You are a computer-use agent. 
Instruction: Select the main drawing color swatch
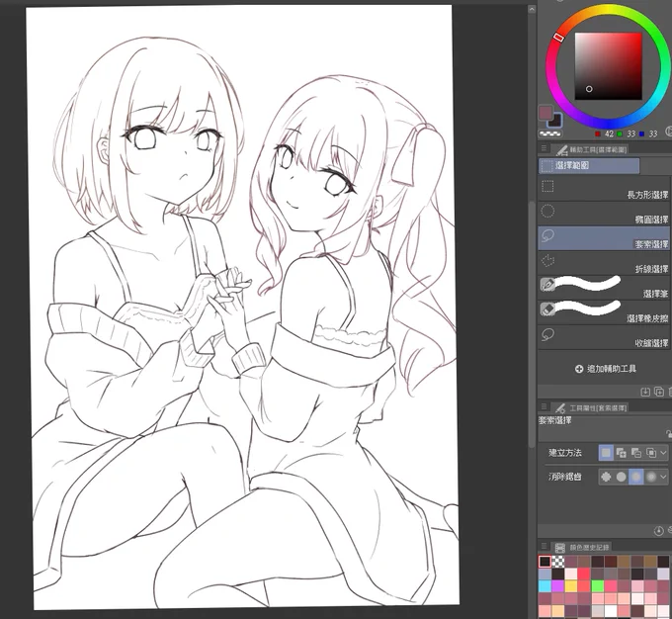(x=546, y=113)
